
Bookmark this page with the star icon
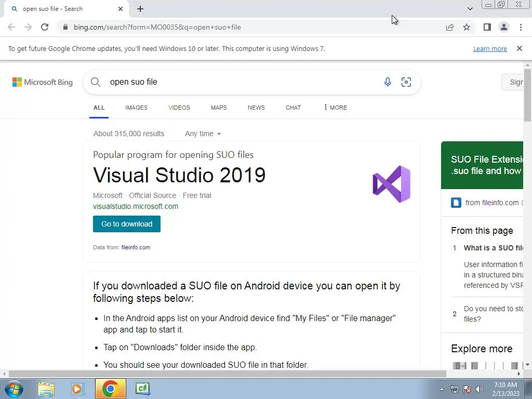click(x=467, y=27)
